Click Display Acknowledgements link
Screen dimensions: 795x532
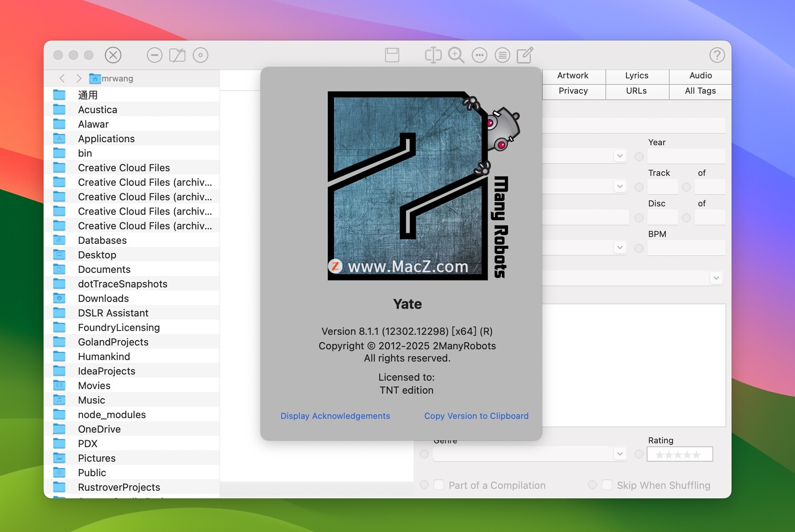[x=335, y=416]
